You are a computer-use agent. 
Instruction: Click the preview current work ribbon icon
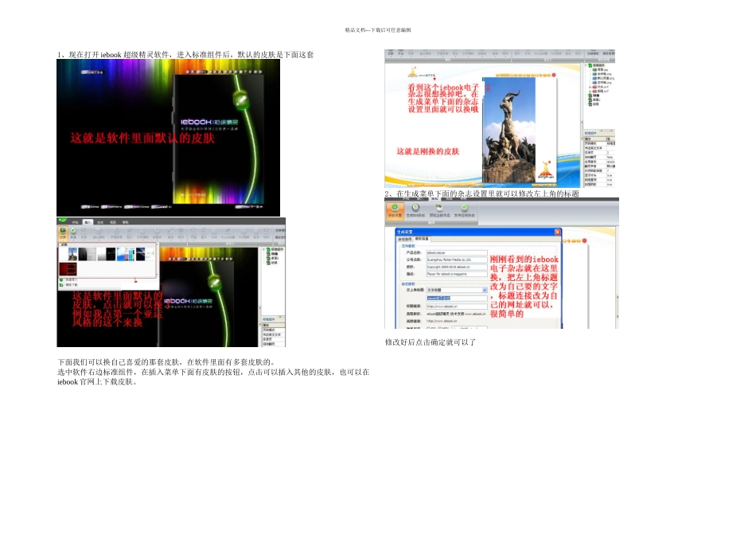coord(438,210)
